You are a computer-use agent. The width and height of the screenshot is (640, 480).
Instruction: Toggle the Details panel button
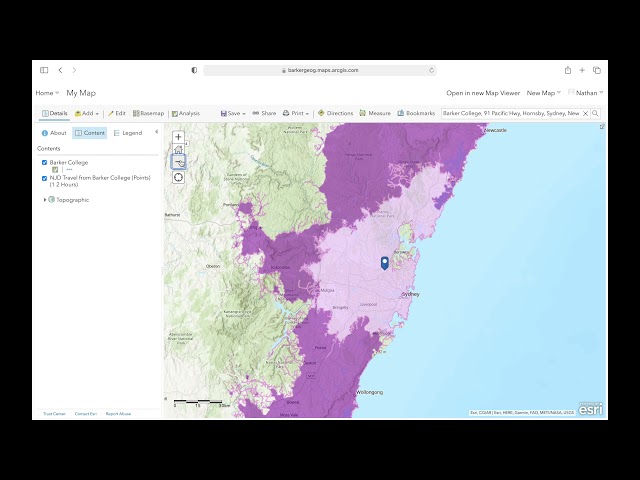click(55, 113)
